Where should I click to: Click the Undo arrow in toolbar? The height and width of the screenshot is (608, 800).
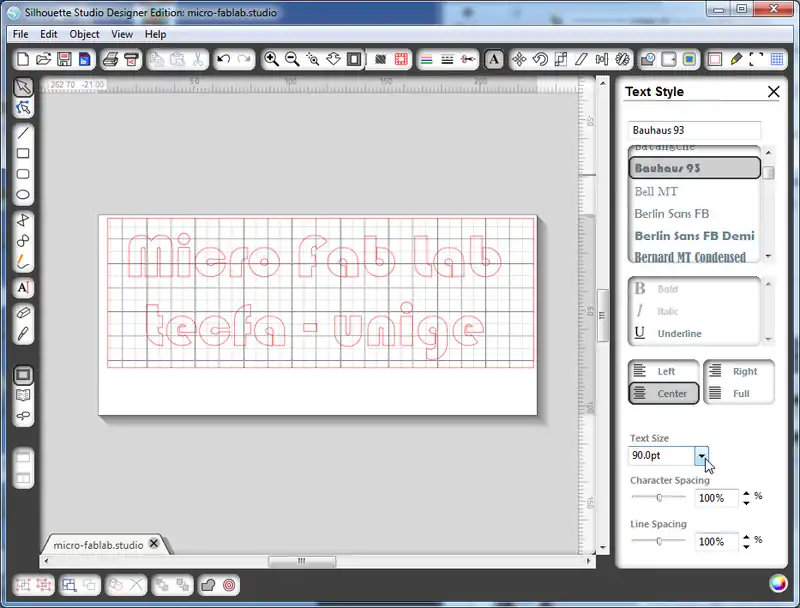point(224,59)
